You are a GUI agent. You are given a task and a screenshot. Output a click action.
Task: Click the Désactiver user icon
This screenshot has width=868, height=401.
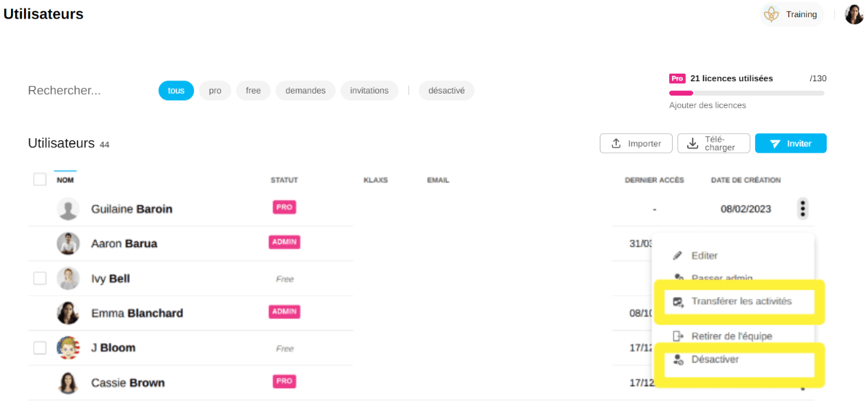(x=678, y=360)
